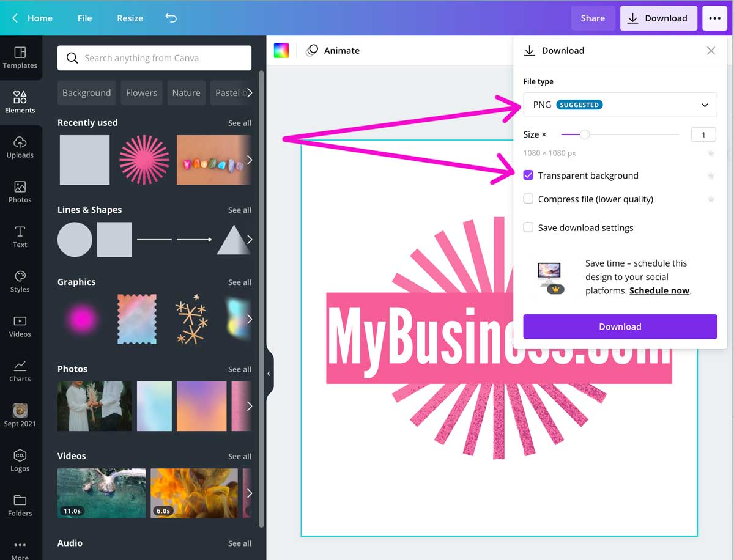
Task: Open the Uploads panel
Action: click(20, 147)
